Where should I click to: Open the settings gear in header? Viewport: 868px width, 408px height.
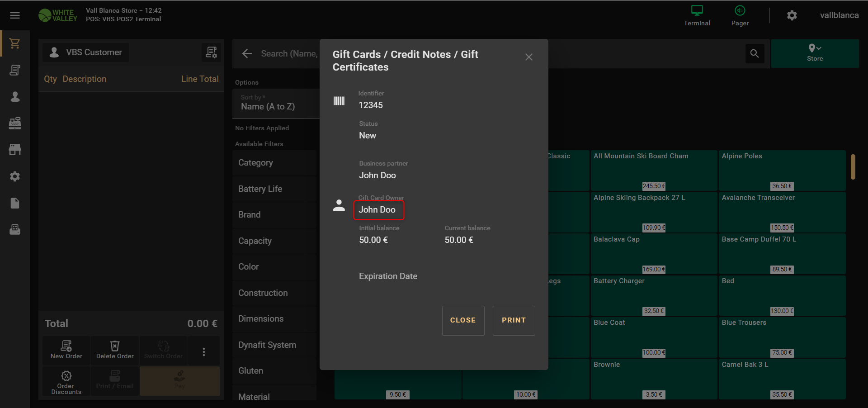pyautogui.click(x=792, y=15)
